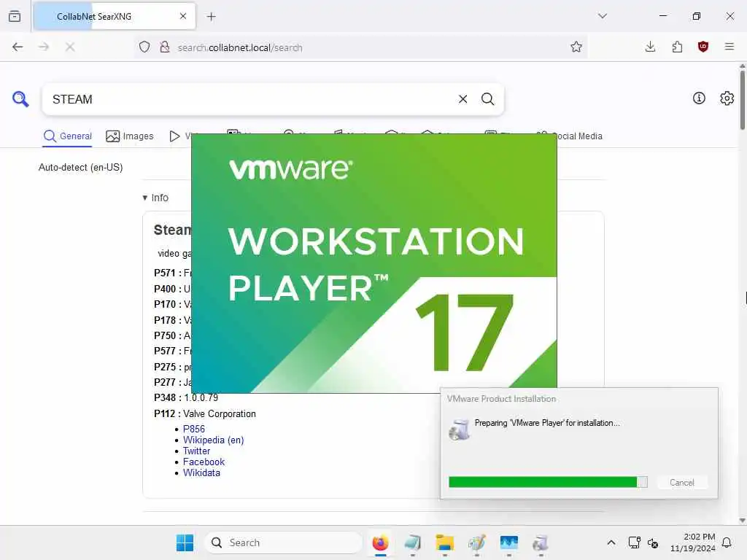Screen dimensions: 747x560
Task: Cancel the VMware Product Installation
Action: [682, 483]
